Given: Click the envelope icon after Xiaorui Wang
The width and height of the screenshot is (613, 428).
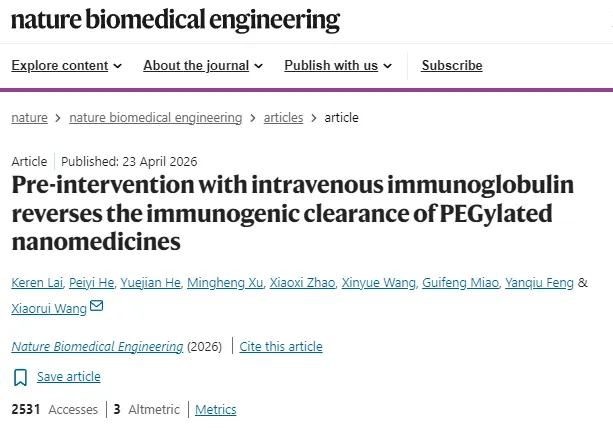Looking at the screenshot, I should pos(97,305).
